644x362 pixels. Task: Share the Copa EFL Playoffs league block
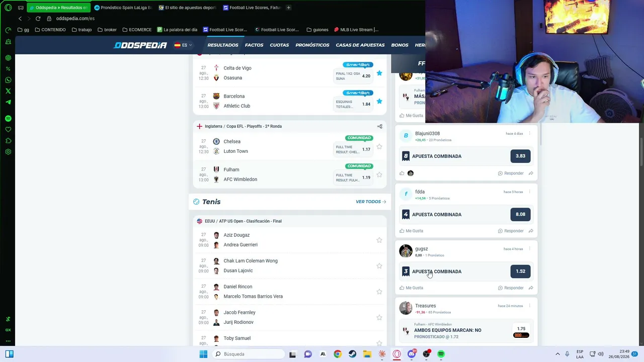pyautogui.click(x=380, y=126)
